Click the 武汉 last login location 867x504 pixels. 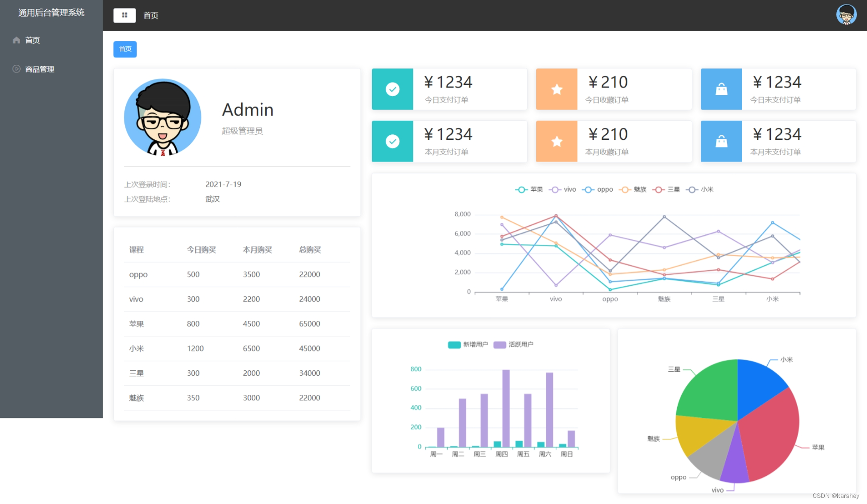(213, 199)
